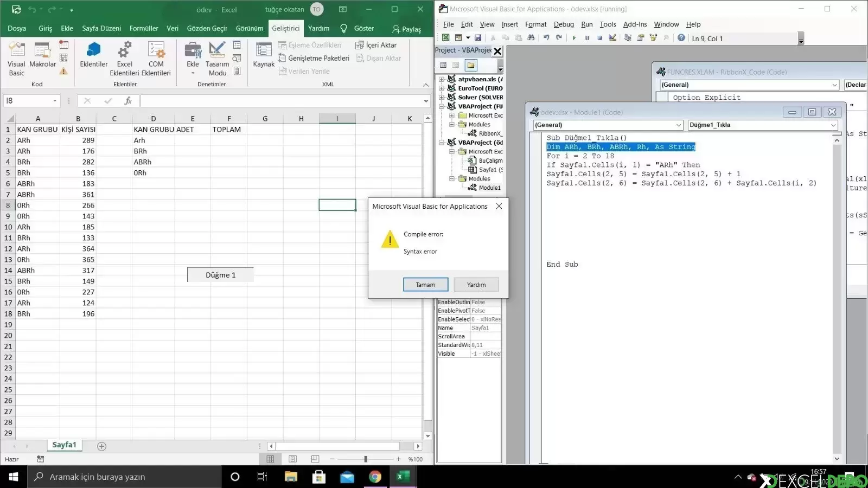Click the Save icon in VBA toolbar
868x488 pixels.
(x=478, y=38)
